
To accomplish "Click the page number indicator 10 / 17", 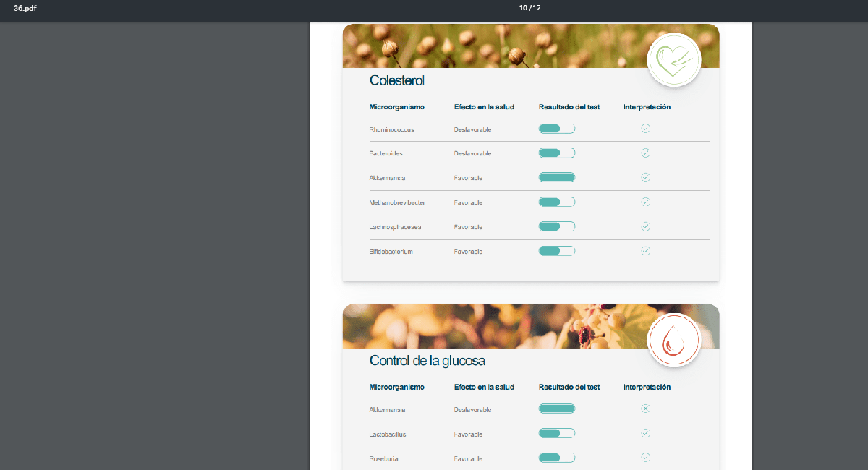I will click(x=530, y=8).
